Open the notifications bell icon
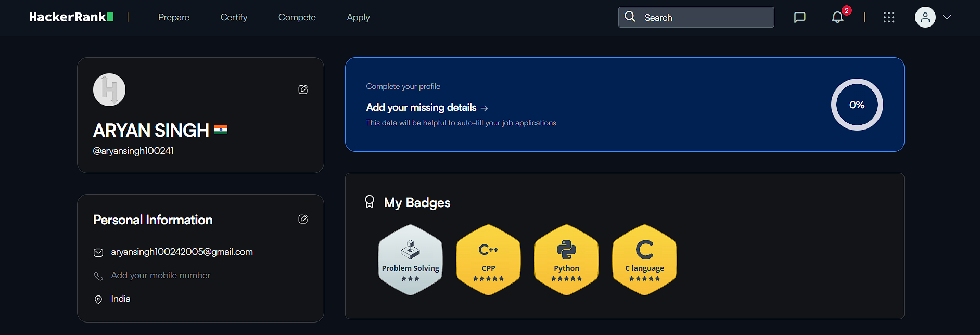 (x=837, y=18)
